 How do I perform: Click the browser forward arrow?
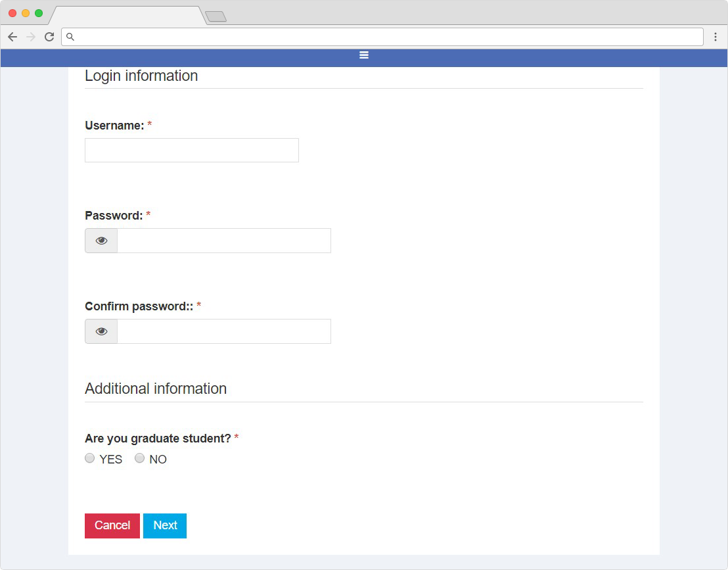pos(31,37)
